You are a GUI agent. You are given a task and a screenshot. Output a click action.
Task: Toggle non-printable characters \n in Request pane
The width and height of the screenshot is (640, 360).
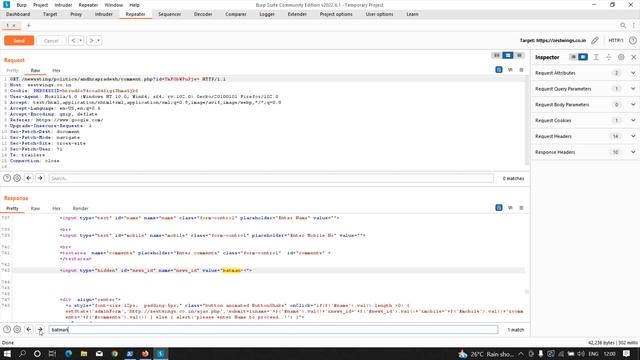coord(510,70)
